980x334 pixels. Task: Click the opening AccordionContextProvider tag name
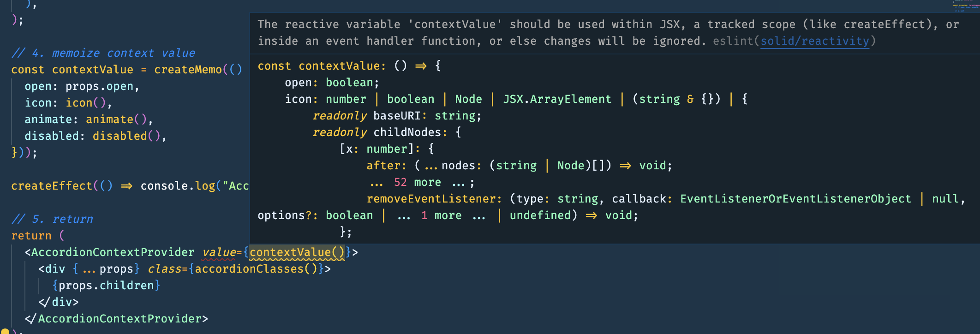tap(113, 252)
